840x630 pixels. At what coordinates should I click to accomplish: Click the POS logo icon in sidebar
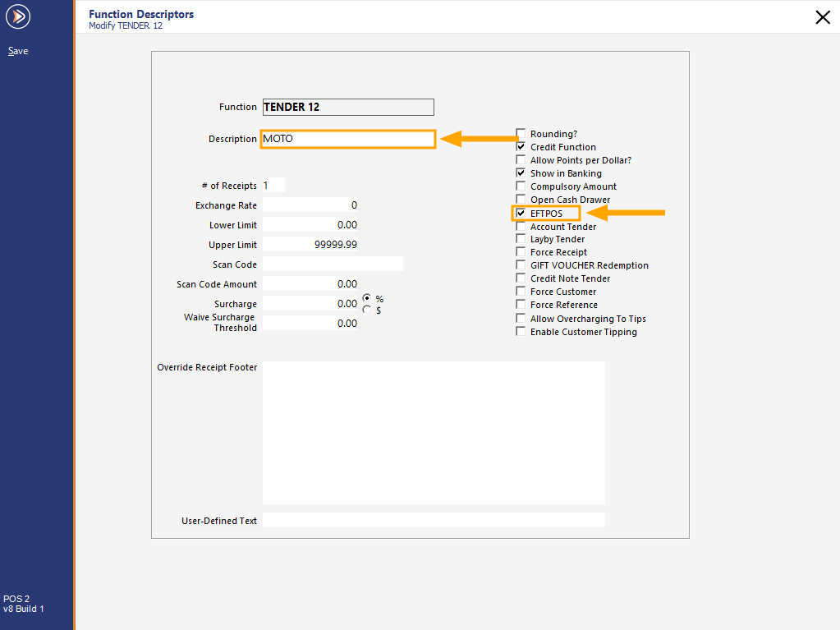click(x=17, y=16)
